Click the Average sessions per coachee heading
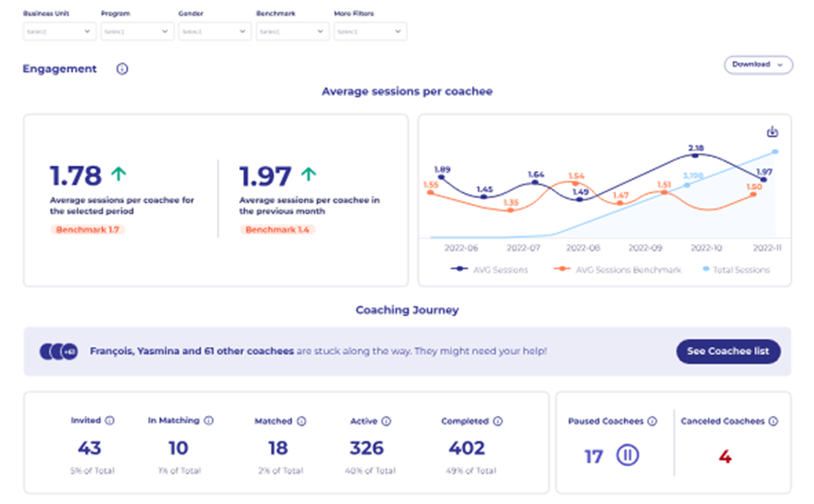The width and height of the screenshot is (814, 504). (407, 92)
